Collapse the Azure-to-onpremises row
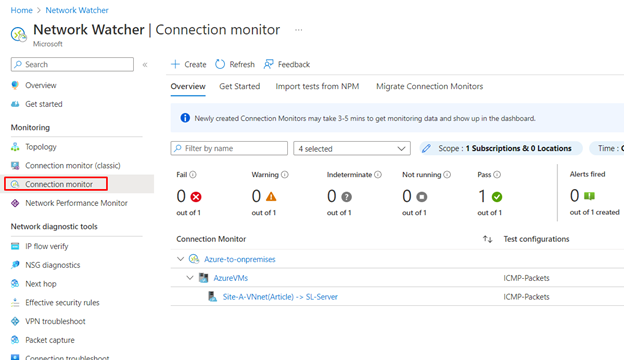624x360 pixels. (x=180, y=259)
